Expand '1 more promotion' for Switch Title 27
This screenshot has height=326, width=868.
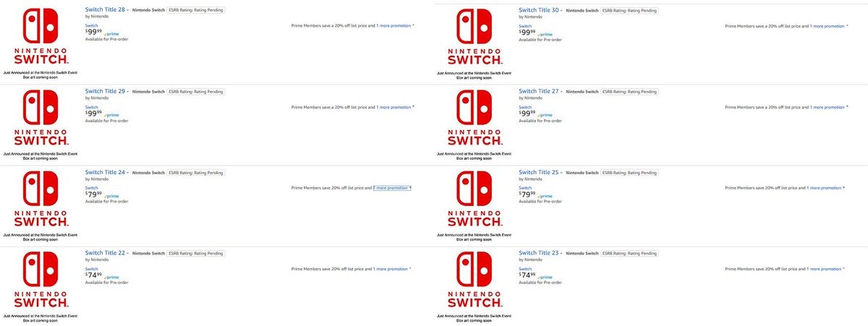[x=827, y=107]
